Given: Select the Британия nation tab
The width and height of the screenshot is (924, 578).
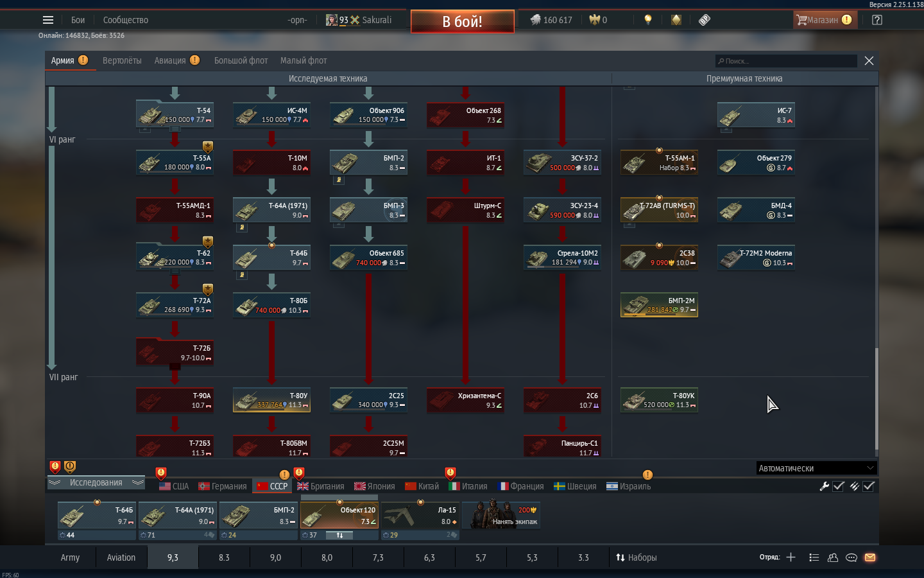Looking at the screenshot, I should click(x=320, y=486).
